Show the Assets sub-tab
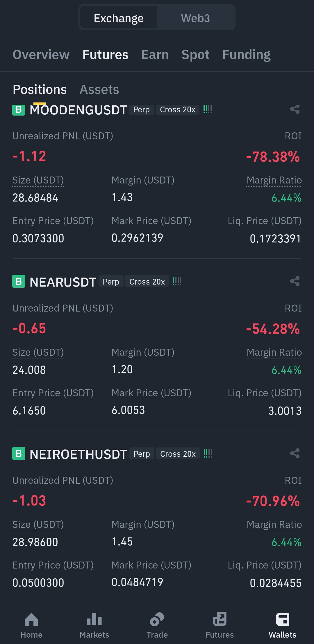 [99, 89]
